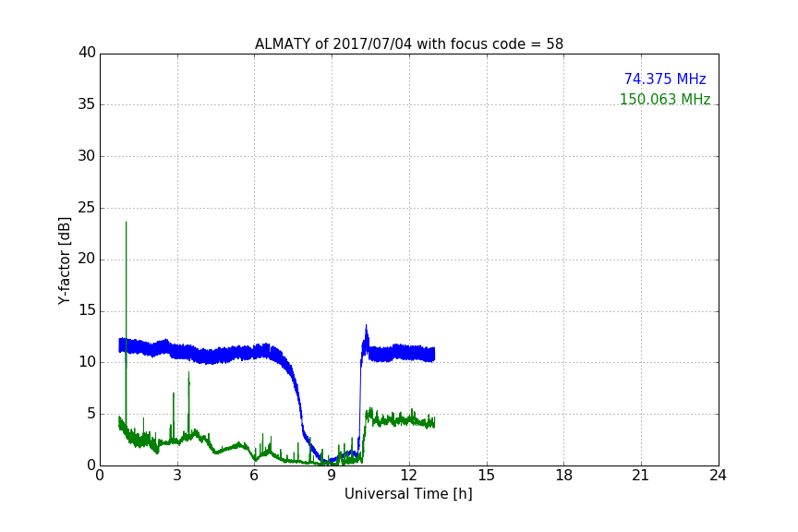The image size is (798, 532).
Task: Click the y-axis tick label 30
Action: pos(87,156)
